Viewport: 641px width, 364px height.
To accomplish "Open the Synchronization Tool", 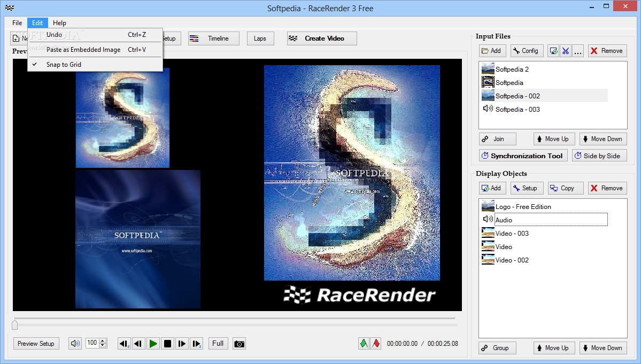I will click(523, 156).
